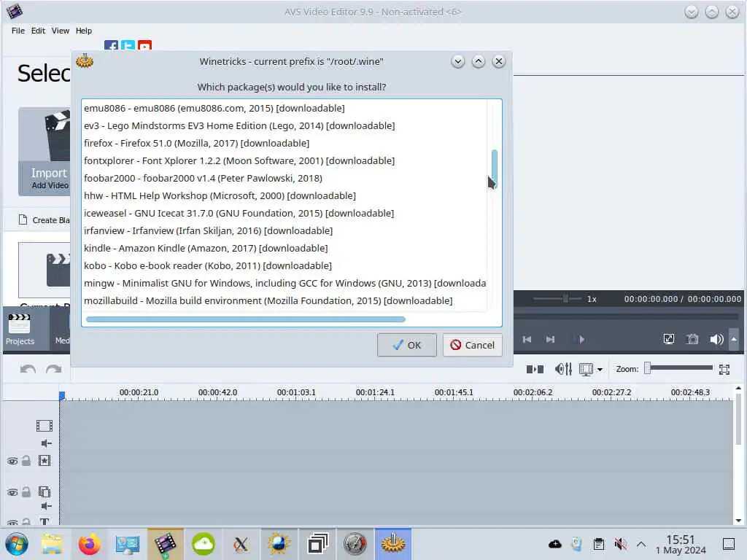This screenshot has width=747, height=560.
Task: Click the timeline playhead marker
Action: [x=62, y=395]
